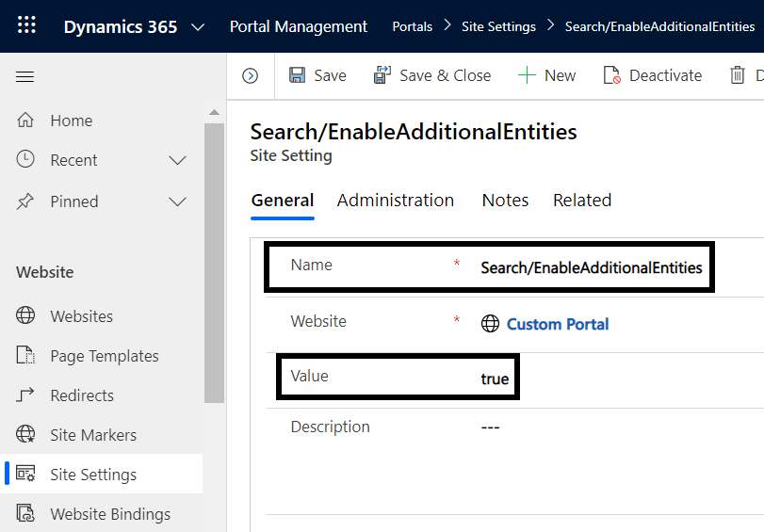Open the Notes tab

point(505,200)
